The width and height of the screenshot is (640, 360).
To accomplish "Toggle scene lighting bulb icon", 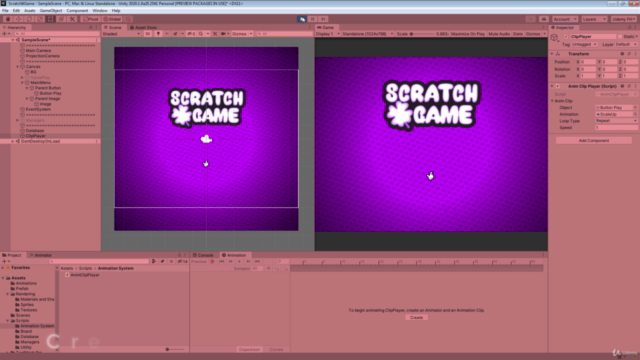I will (x=158, y=34).
